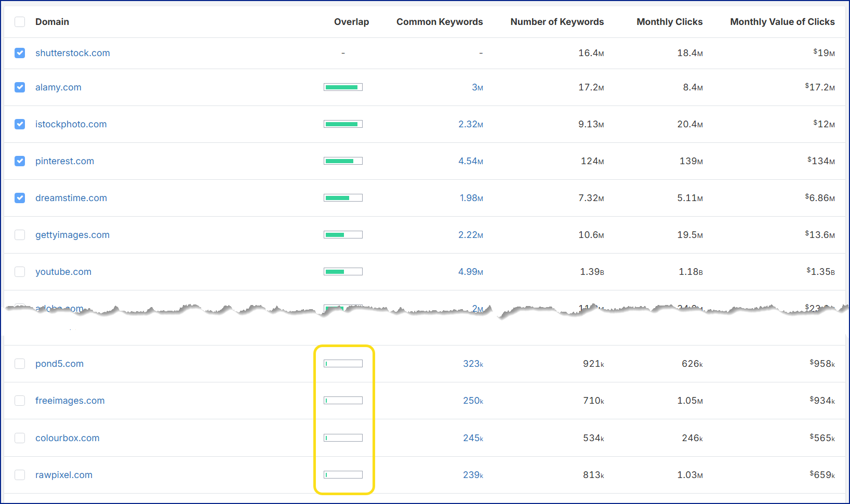
Task: Uncheck the alamy.com checkbox
Action: 20,87
